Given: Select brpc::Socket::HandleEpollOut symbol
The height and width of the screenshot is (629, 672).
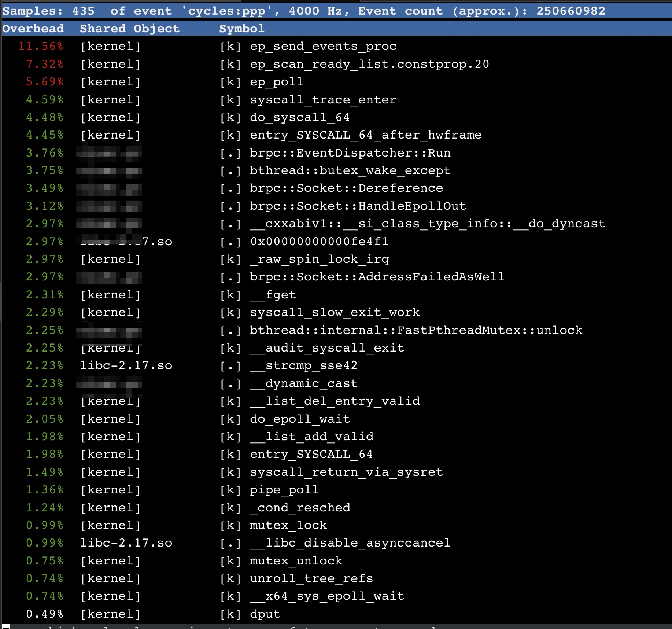Looking at the screenshot, I should (x=358, y=206).
